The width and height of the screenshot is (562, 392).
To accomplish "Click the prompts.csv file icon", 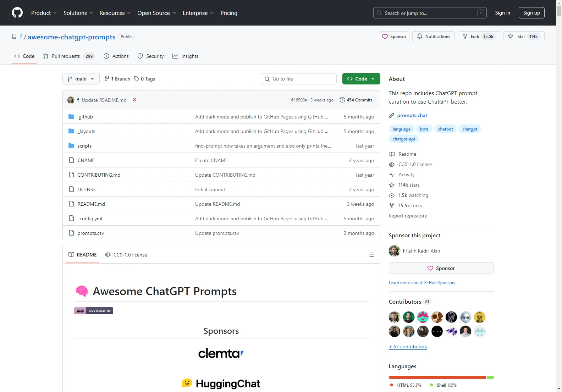I will coord(71,233).
